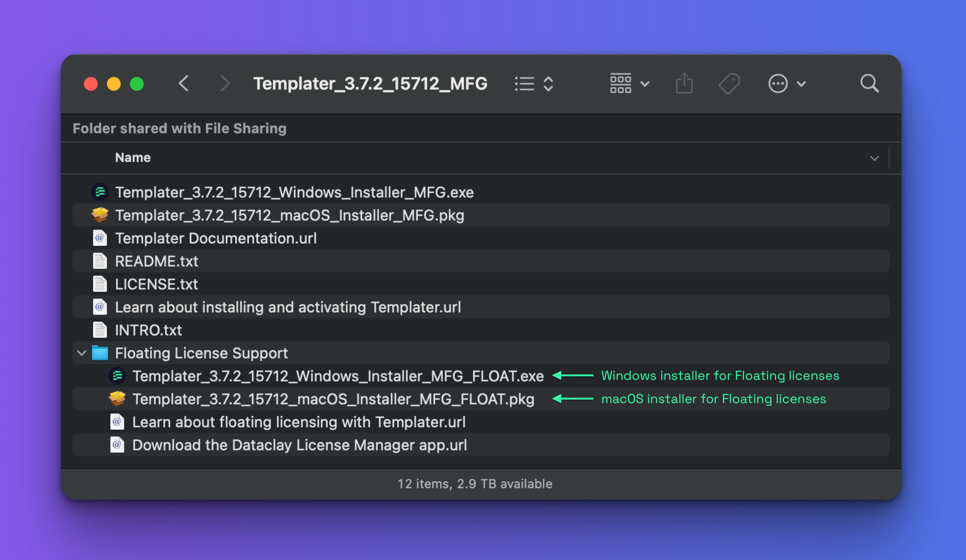
Task: Open the Action ellipsis menu
Action: tap(787, 84)
